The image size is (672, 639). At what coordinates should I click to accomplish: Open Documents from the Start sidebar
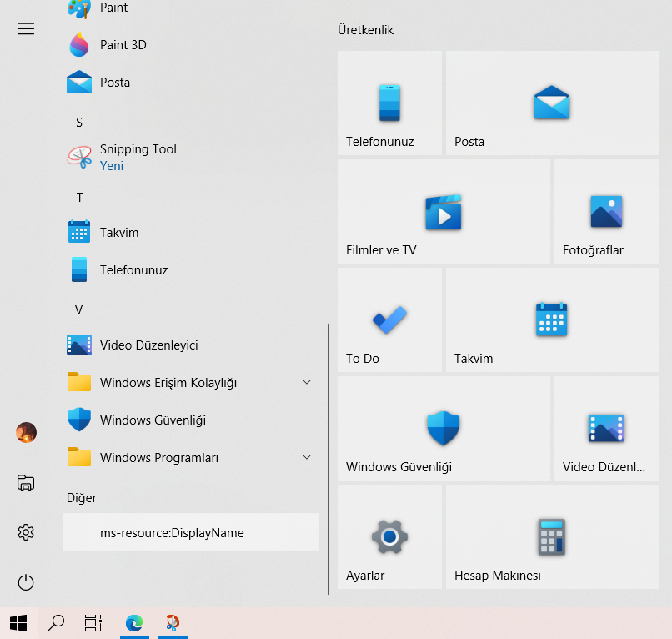tap(26, 482)
